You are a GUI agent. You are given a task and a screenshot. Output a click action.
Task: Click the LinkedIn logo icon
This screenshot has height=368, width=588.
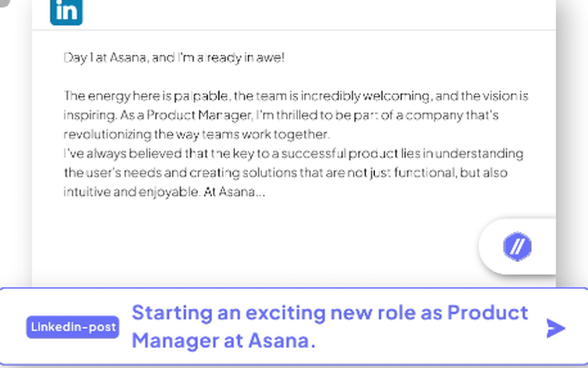coord(66,12)
